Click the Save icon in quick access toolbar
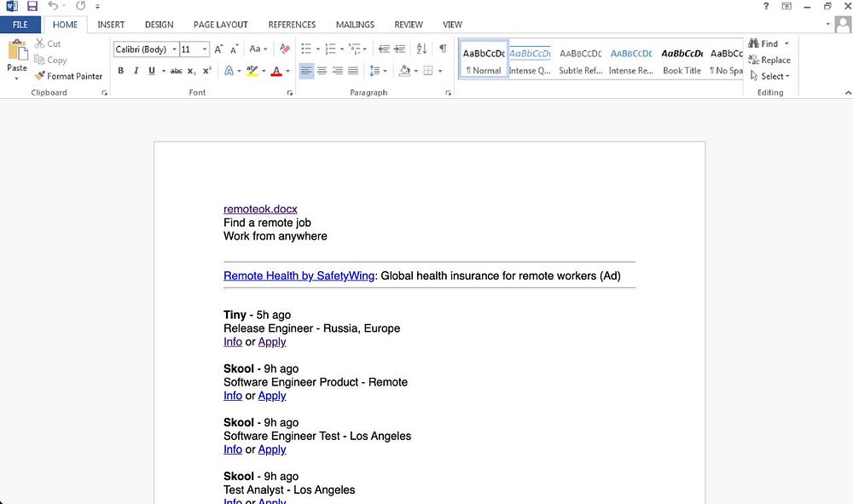This screenshot has width=853, height=504. coord(32,7)
